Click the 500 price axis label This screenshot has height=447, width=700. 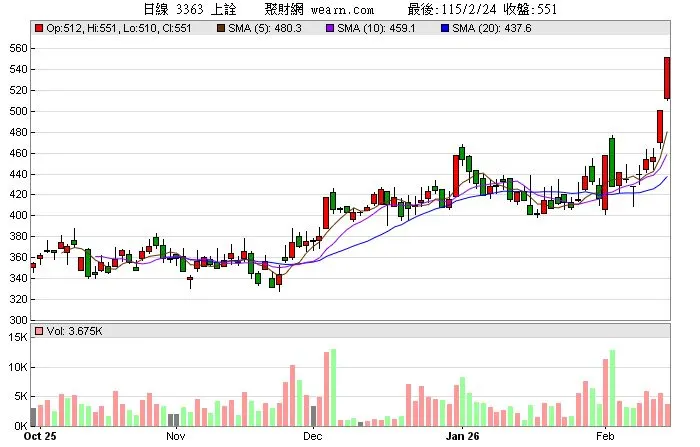(18, 111)
